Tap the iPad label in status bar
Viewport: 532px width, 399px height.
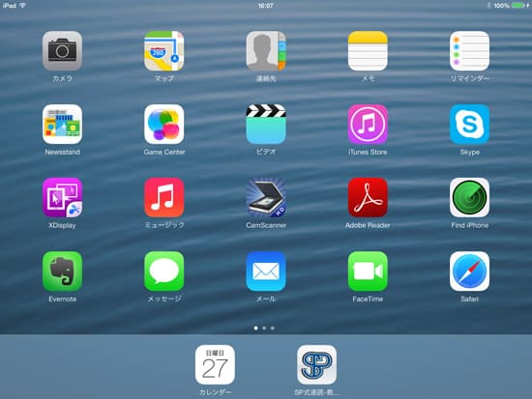point(9,6)
